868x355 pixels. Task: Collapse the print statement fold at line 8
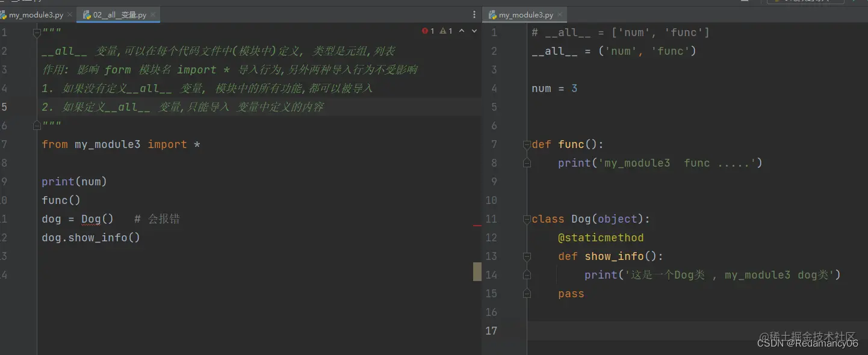pyautogui.click(x=527, y=162)
